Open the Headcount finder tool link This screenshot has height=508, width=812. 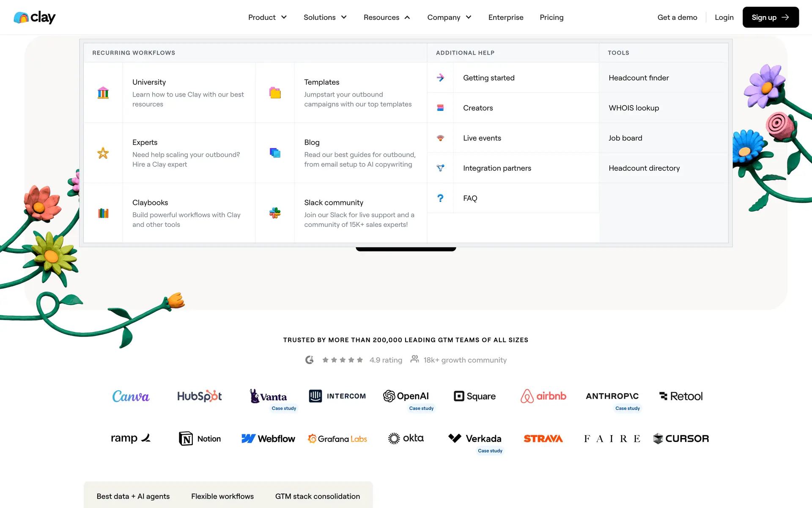pos(639,78)
